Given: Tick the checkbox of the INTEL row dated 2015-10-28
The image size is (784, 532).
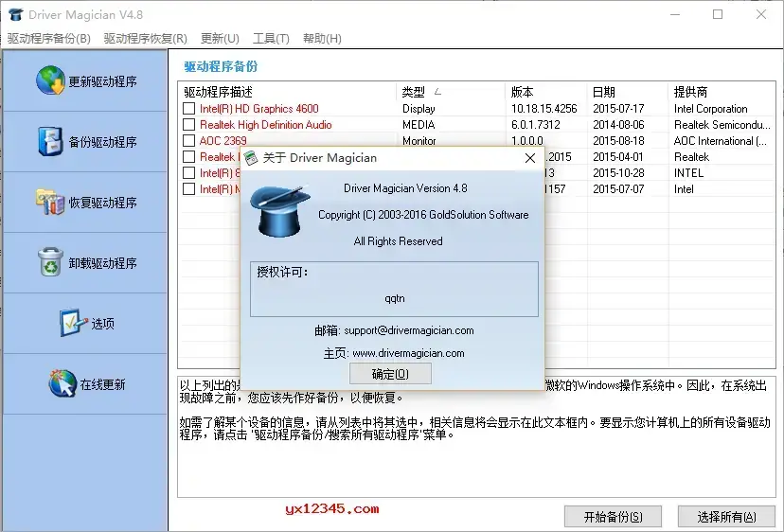Looking at the screenshot, I should tap(189, 172).
